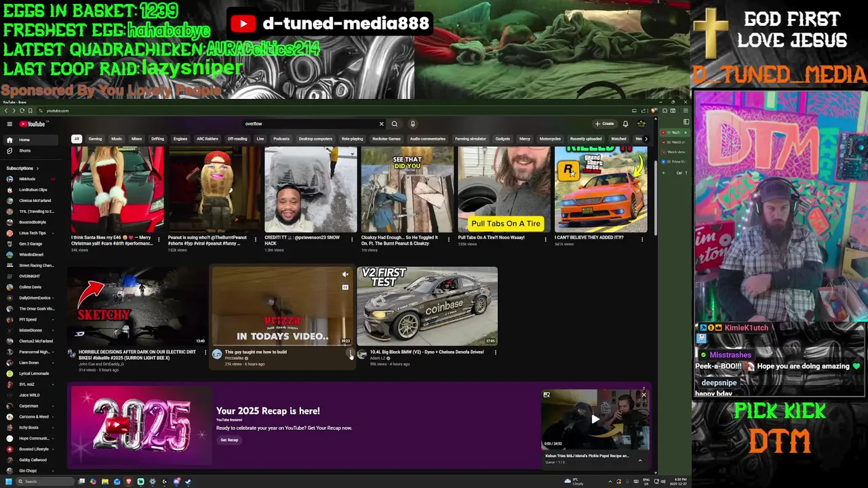This screenshot has width=868, height=488.
Task: Close the miniplayer with X
Action: pyautogui.click(x=644, y=394)
